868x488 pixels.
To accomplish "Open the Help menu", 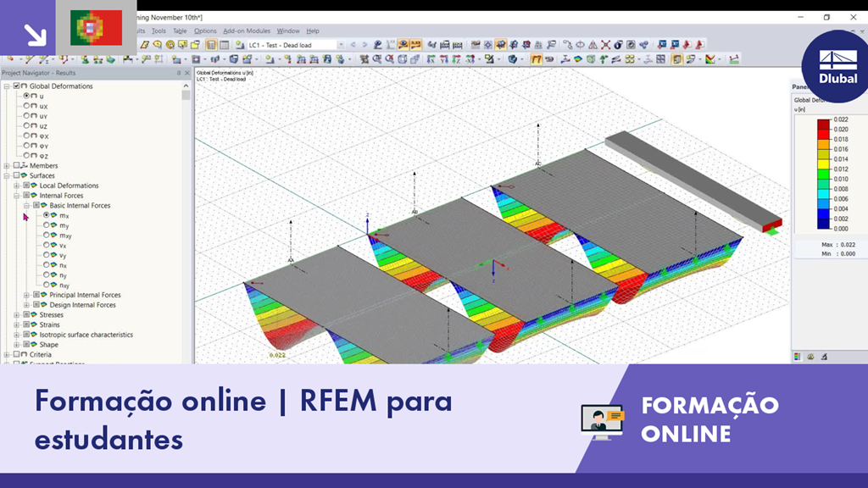I will pos(313,31).
